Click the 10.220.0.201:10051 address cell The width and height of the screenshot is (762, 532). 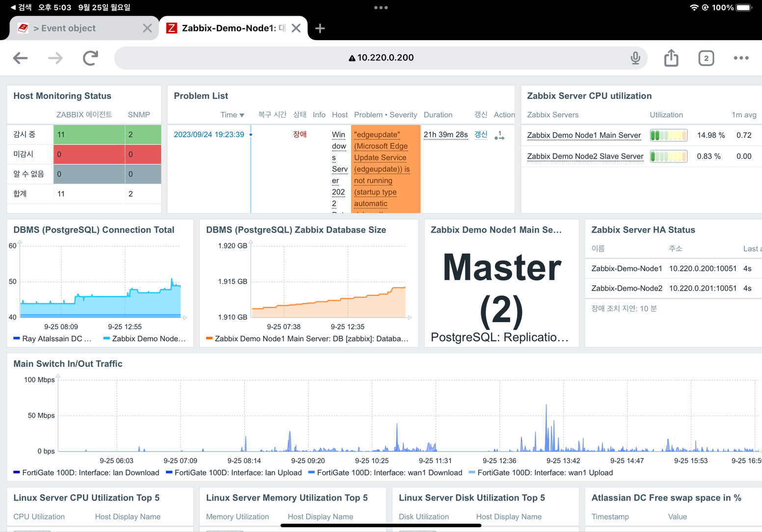point(703,288)
